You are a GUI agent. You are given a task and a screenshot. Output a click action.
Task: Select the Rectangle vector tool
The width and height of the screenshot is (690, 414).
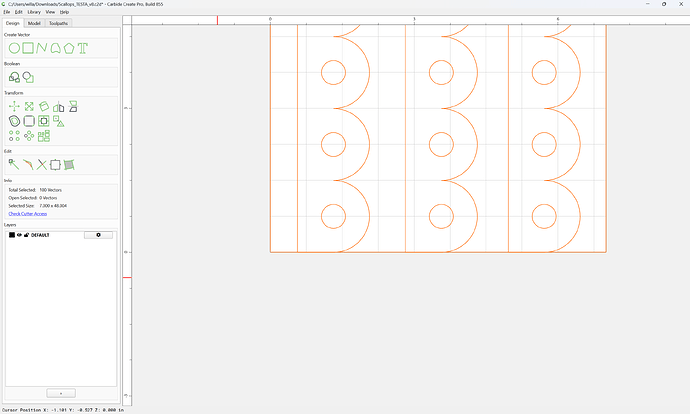(28, 48)
